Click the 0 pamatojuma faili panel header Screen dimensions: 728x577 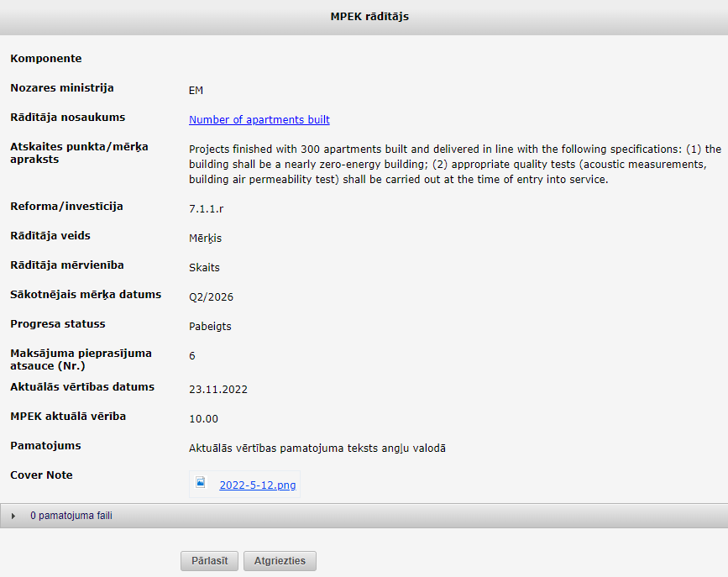click(364, 516)
